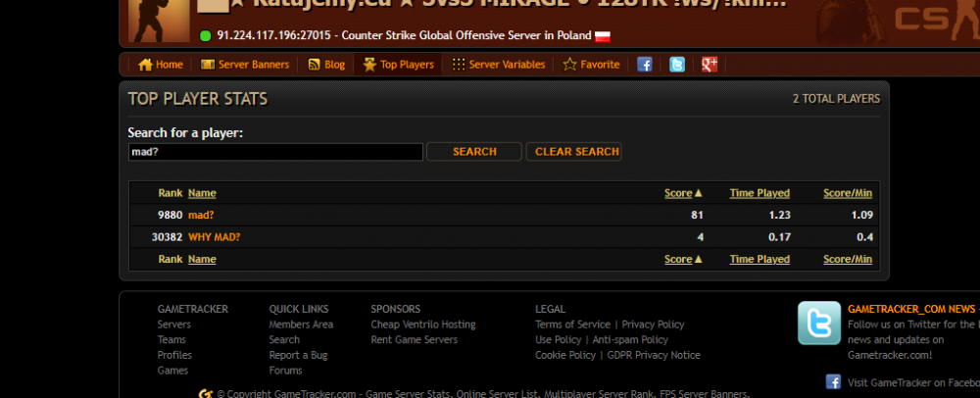Click the SEARCH button

[474, 152]
